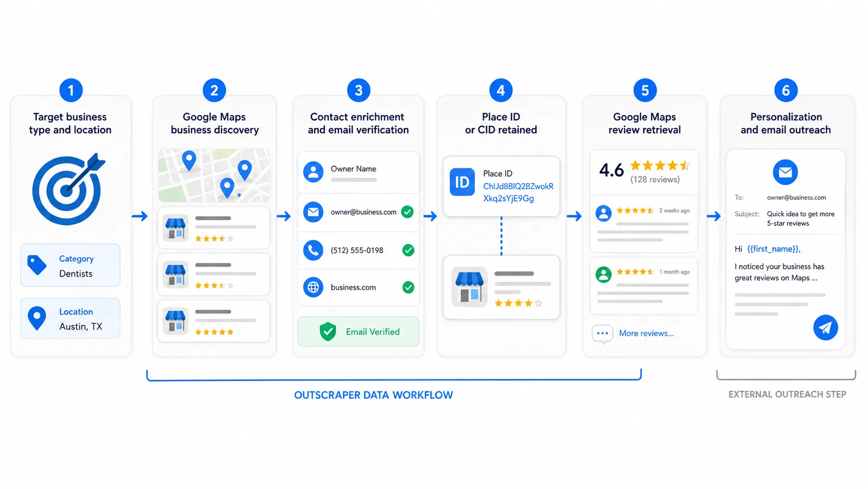Click the subject "Quick idea to get more 5-star reviews"
868x489 pixels.
click(x=801, y=219)
